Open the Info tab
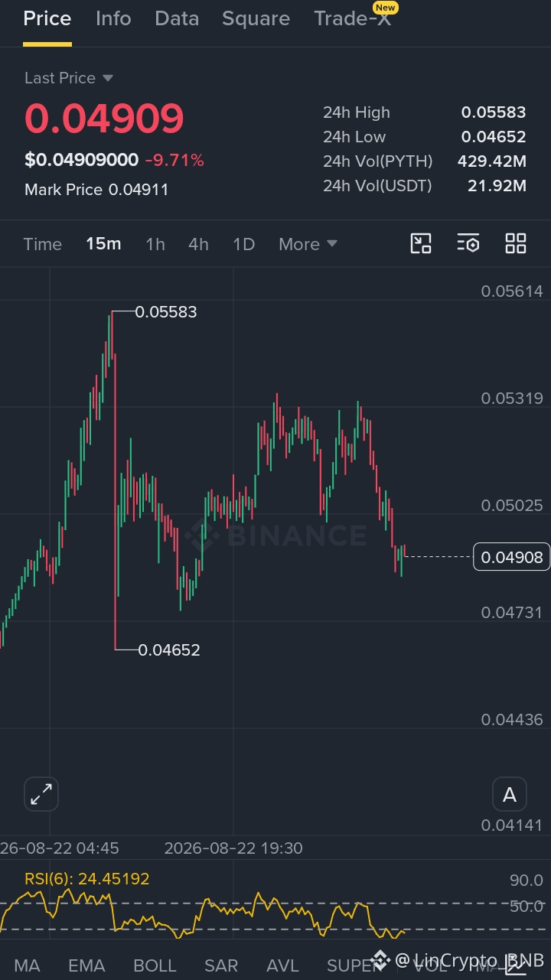551x980 pixels. (113, 18)
